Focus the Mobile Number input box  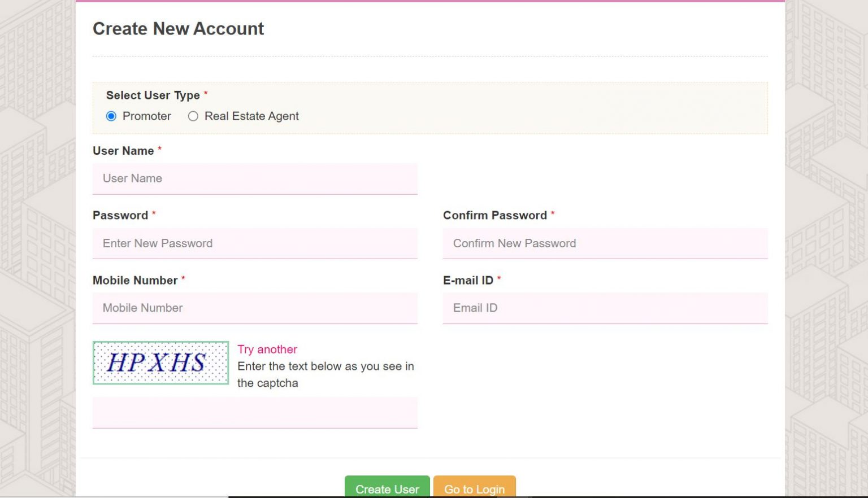pos(255,308)
